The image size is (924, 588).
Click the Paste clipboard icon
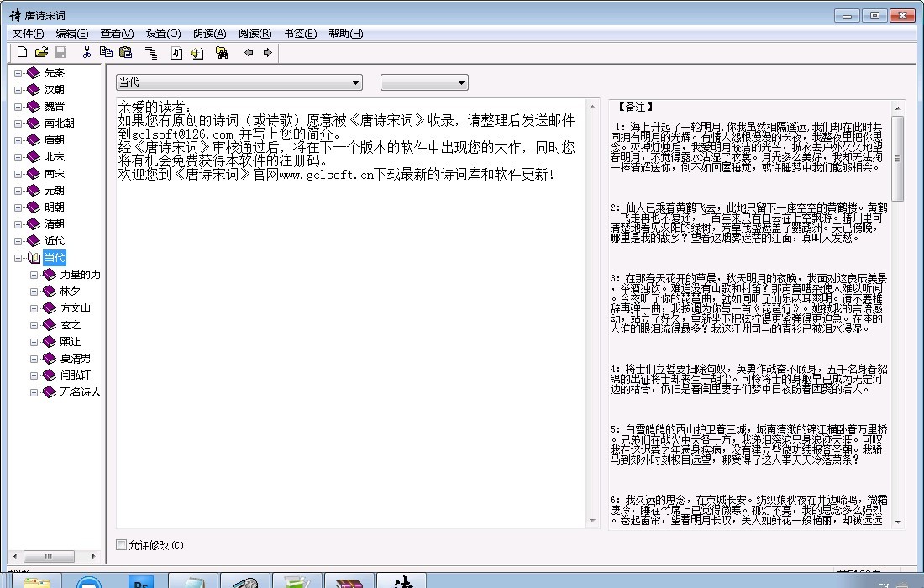126,53
